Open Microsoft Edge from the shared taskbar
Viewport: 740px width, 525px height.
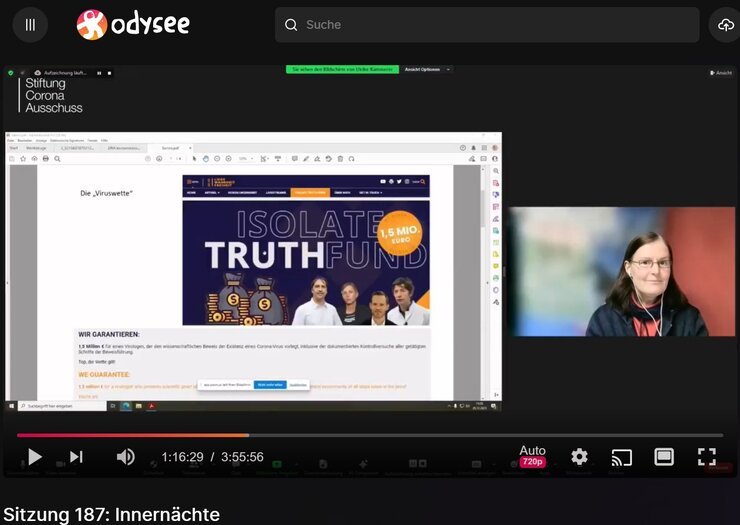pyautogui.click(x=126, y=406)
